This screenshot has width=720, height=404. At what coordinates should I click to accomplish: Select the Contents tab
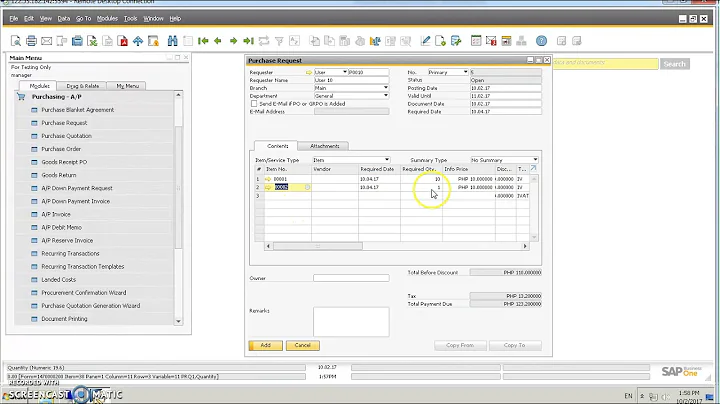click(x=277, y=146)
